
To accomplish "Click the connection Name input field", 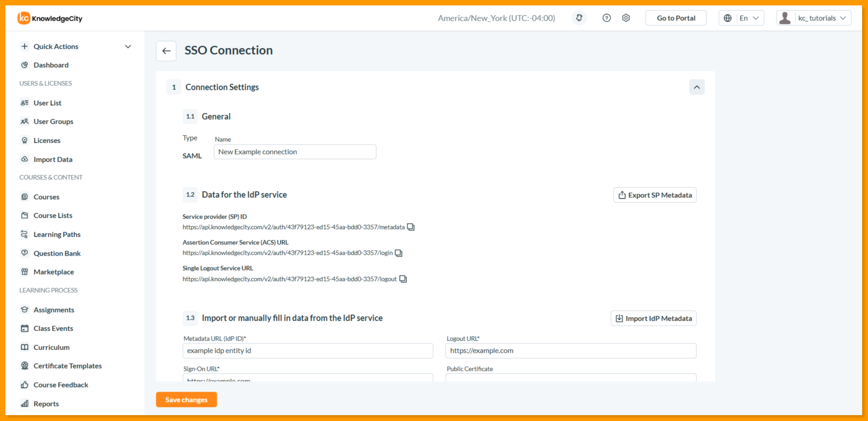I will 295,152.
